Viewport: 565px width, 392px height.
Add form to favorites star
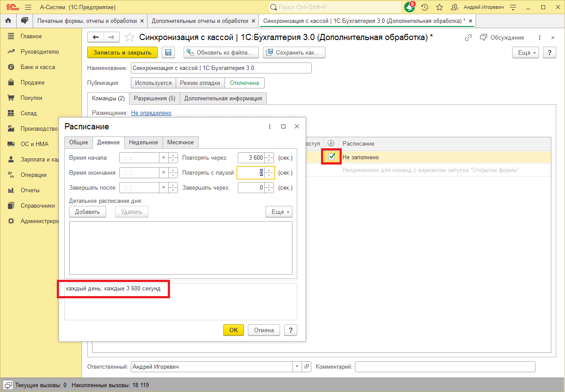(x=129, y=38)
